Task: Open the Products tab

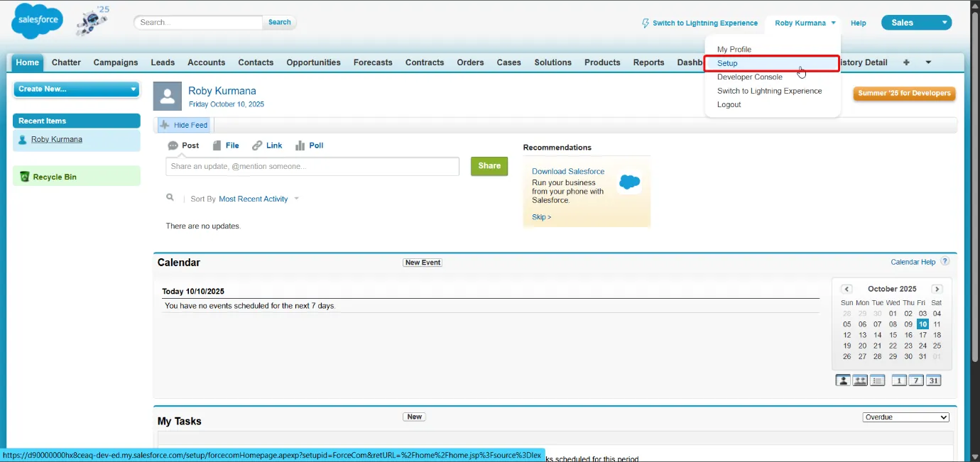Action: coord(602,62)
